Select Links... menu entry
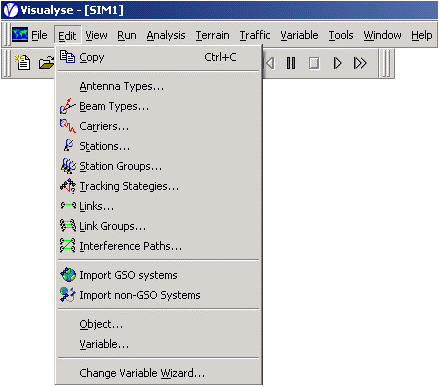440x387 pixels. [x=158, y=206]
